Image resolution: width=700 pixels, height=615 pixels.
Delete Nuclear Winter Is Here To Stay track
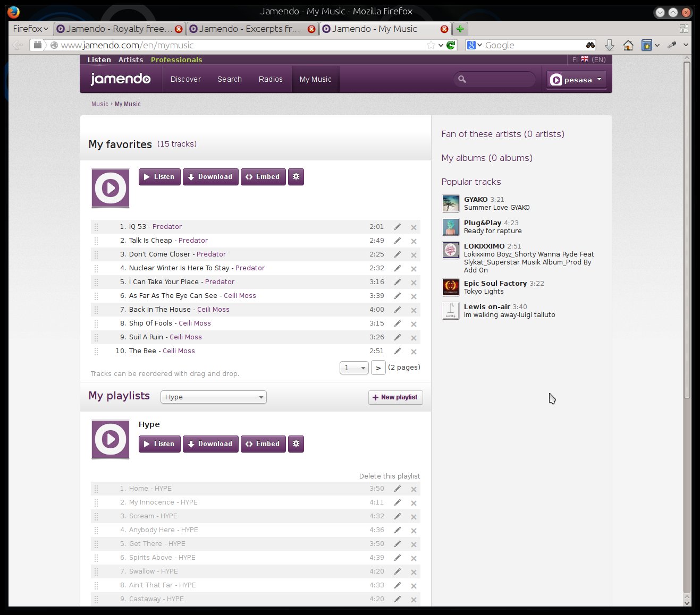[x=414, y=269]
